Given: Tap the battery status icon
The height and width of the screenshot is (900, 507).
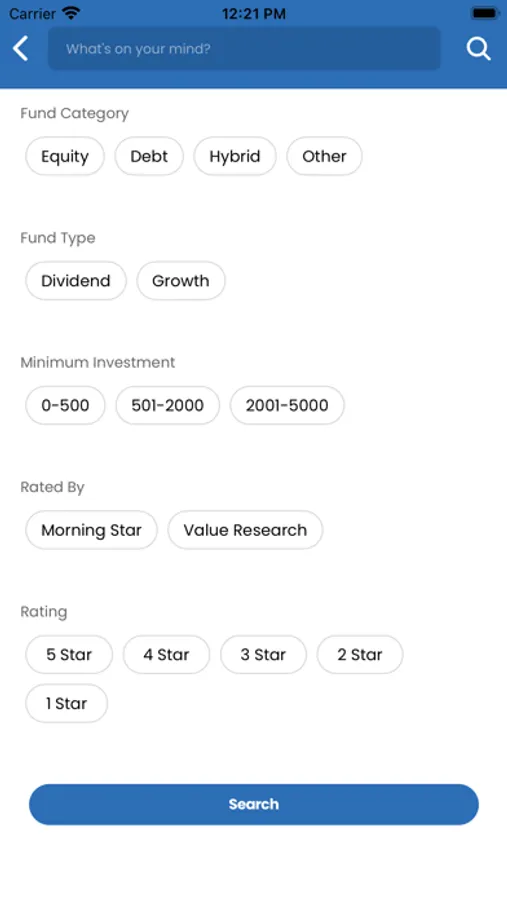Looking at the screenshot, I should point(485,13).
